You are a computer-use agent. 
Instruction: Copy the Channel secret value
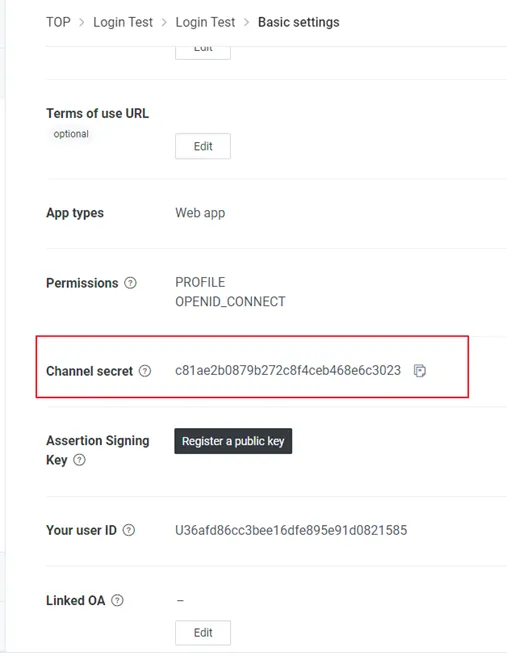coord(420,371)
